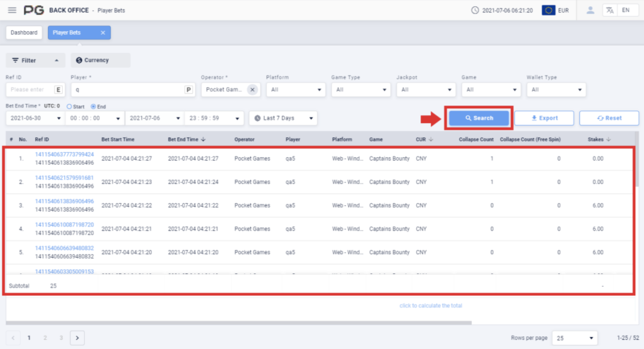Click the language translate icon
Image resolution: width=644 pixels, height=349 pixels.
pyautogui.click(x=610, y=10)
